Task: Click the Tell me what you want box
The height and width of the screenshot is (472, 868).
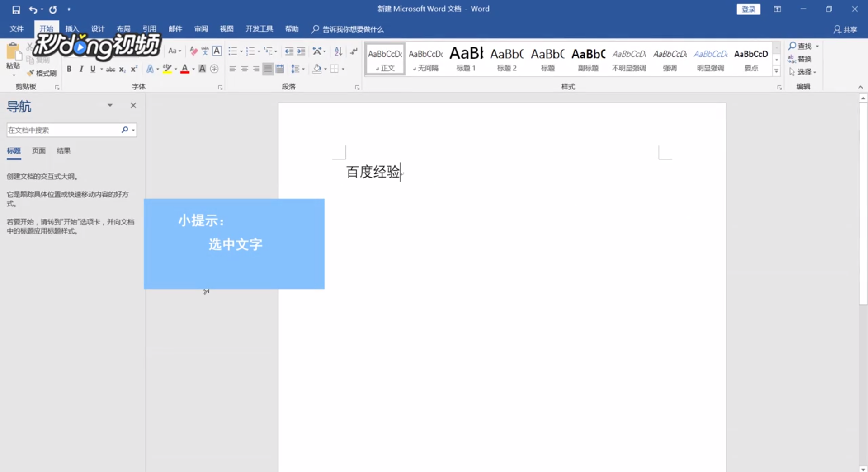Action: [348, 29]
